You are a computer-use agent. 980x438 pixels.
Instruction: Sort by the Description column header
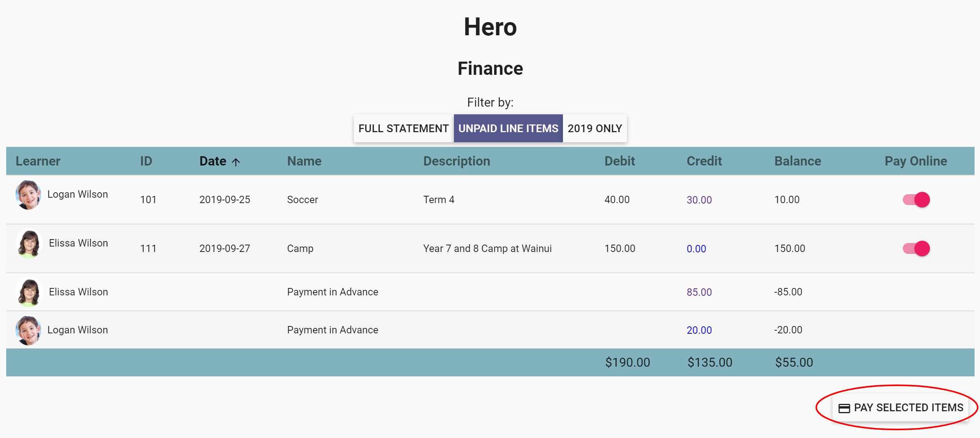pos(457,161)
